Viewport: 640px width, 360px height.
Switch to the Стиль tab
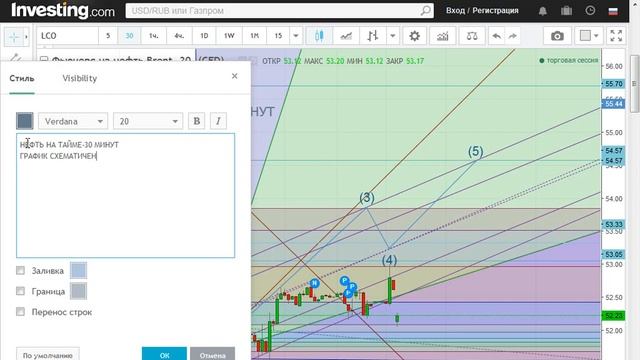[22, 78]
